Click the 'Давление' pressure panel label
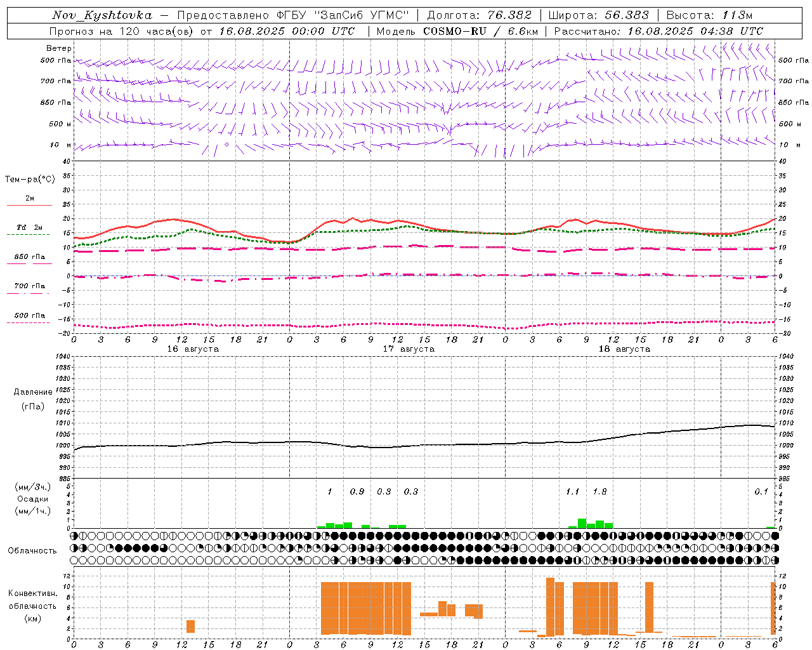 pos(33,392)
